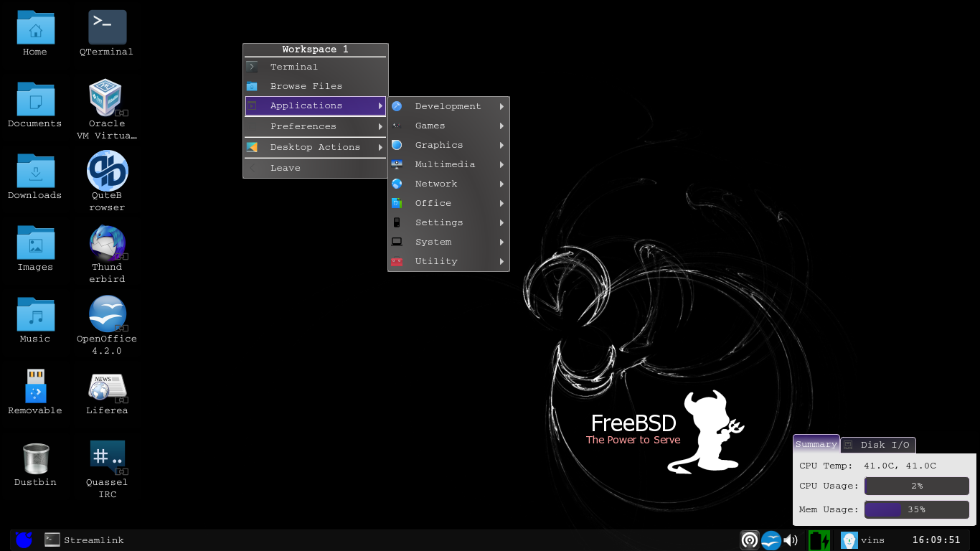This screenshot has height=551, width=980.
Task: Open the volume speaker tray icon
Action: pos(791,540)
